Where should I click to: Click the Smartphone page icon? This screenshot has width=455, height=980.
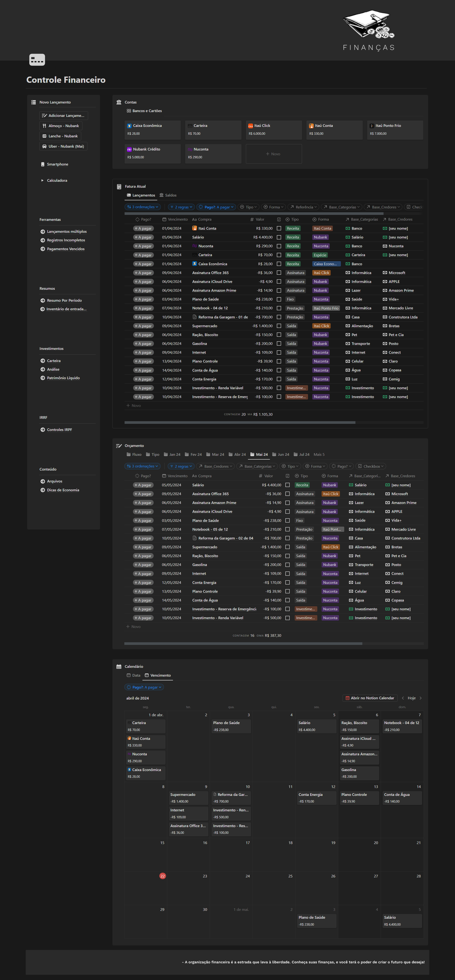point(43,164)
